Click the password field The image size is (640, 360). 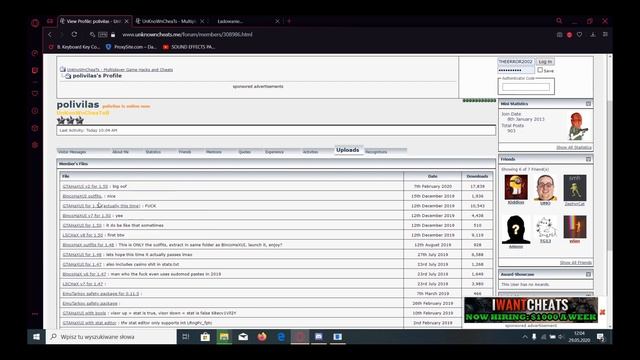516,70
